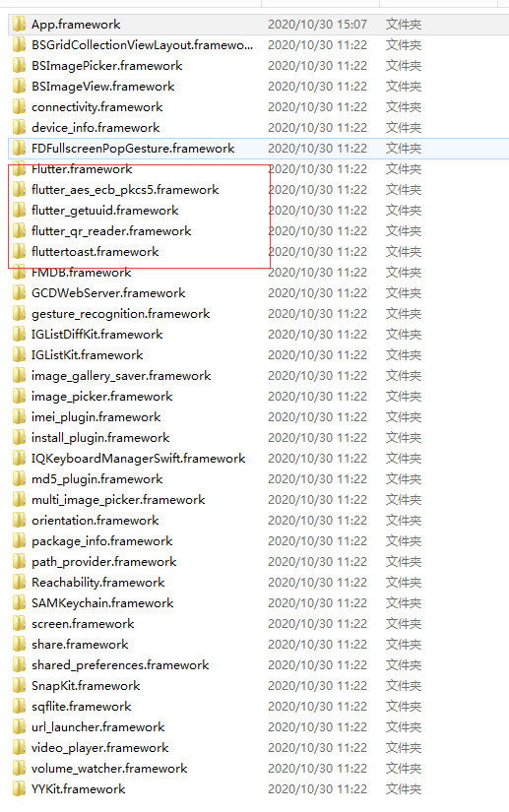Click the IQKeyboardManagerSwift folder icon
This screenshot has height=812, width=509.
19,459
